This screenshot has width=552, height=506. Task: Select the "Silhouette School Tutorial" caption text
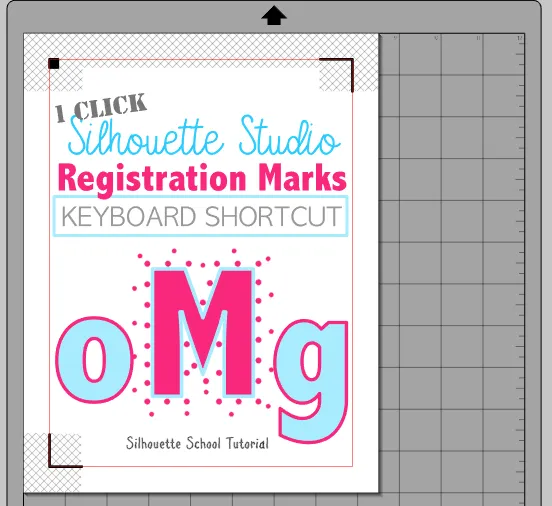click(x=197, y=443)
